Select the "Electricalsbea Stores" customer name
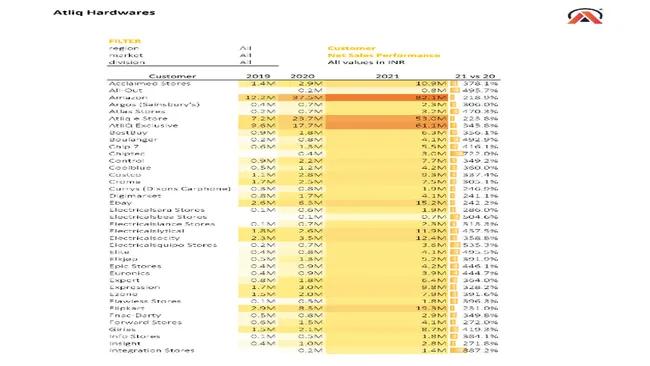 pos(158,217)
